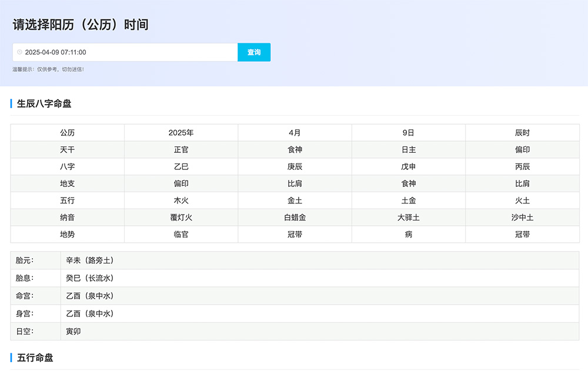Image resolution: width=588 pixels, height=371 pixels.
Task: Click the 偏印 cell in the 天干 row
Action: point(522,150)
